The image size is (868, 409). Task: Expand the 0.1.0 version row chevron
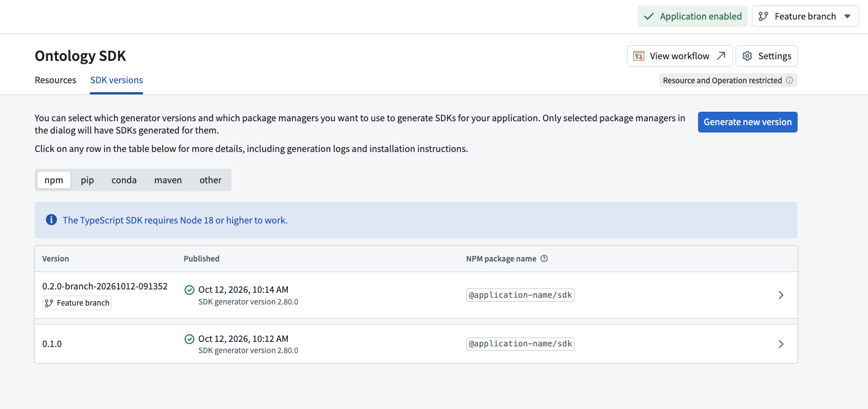(781, 344)
